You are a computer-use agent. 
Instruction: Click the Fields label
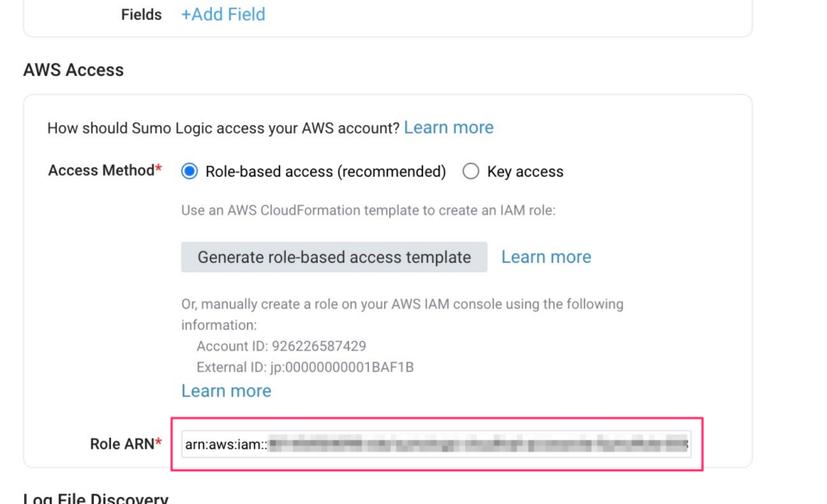(x=141, y=14)
